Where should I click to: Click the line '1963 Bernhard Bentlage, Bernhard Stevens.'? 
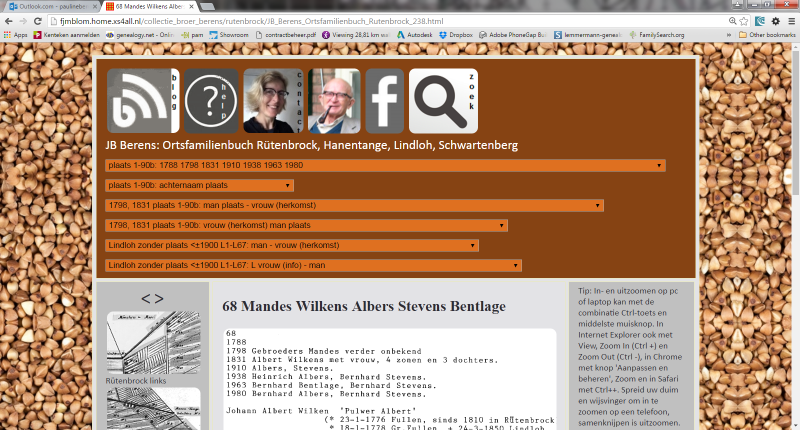point(331,386)
